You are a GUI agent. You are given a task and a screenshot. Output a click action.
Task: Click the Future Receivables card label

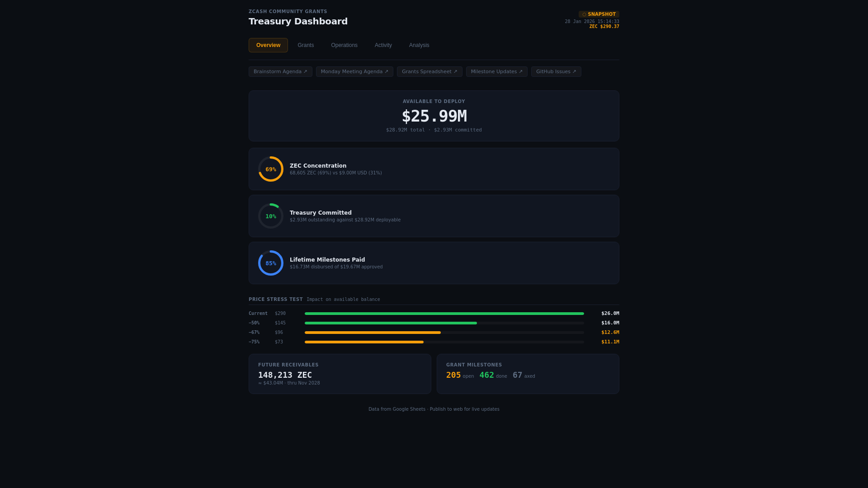pos(288,365)
